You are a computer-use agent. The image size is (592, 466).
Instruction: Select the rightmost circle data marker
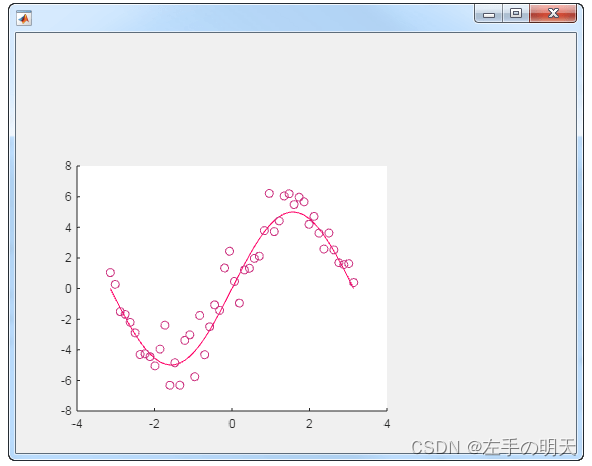(353, 282)
